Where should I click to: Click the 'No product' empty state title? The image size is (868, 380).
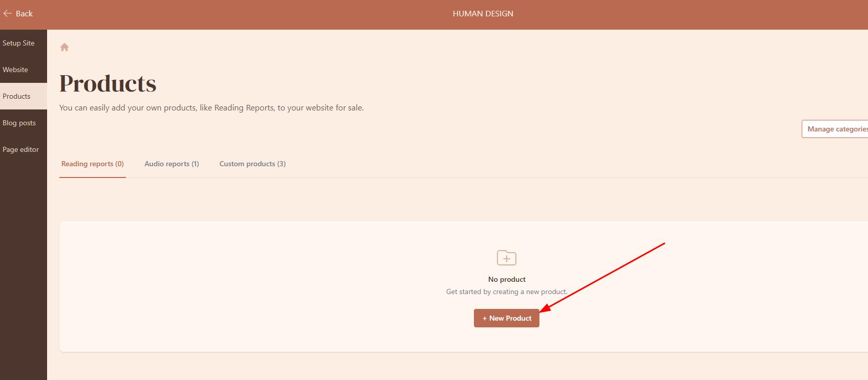pyautogui.click(x=507, y=279)
